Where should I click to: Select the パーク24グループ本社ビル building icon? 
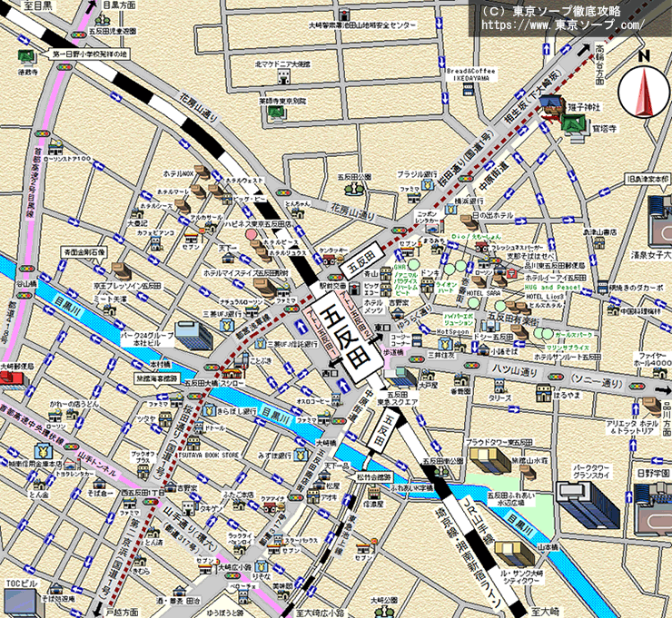[193, 336]
